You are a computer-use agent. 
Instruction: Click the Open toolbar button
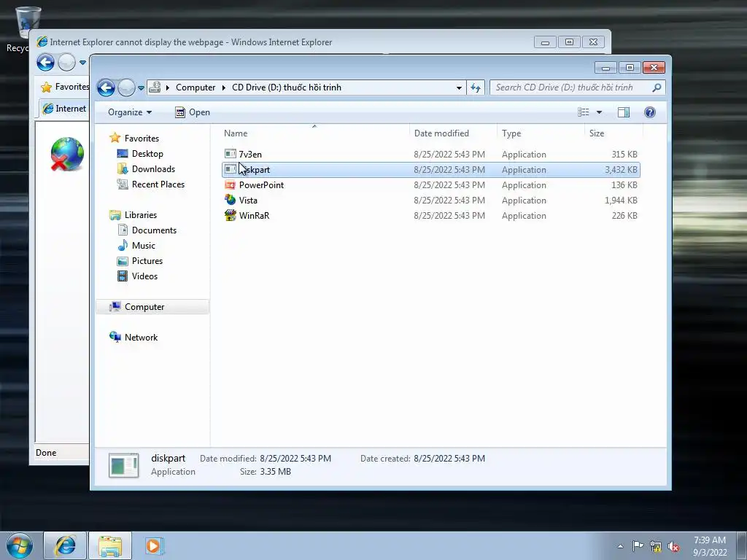click(x=193, y=112)
